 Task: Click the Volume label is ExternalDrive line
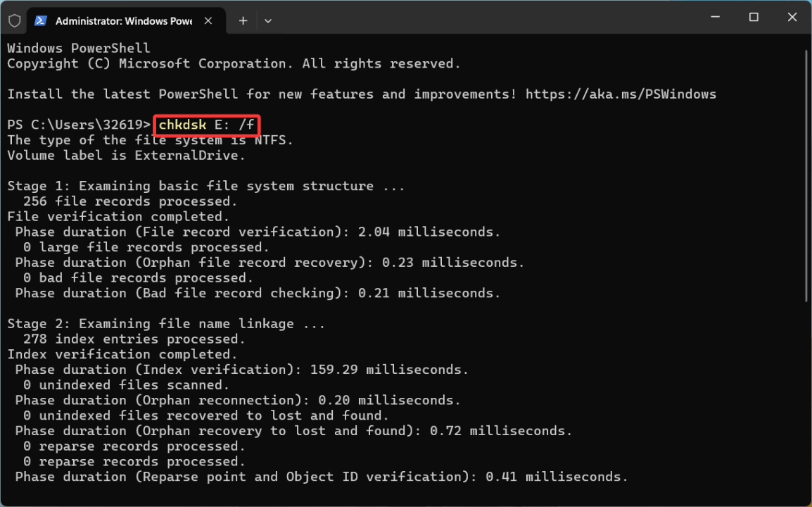pos(125,155)
